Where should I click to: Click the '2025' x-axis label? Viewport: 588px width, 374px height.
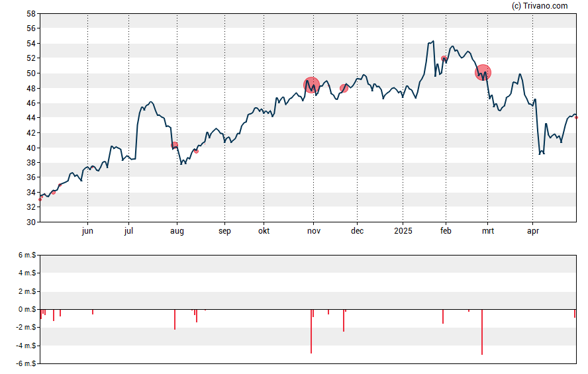coord(403,231)
